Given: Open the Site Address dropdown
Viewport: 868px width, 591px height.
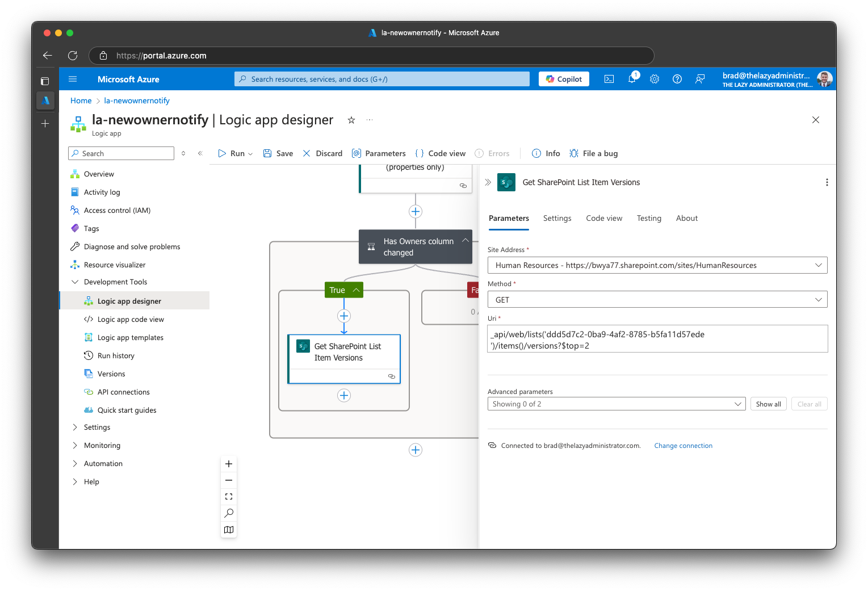Looking at the screenshot, I should tap(657, 265).
